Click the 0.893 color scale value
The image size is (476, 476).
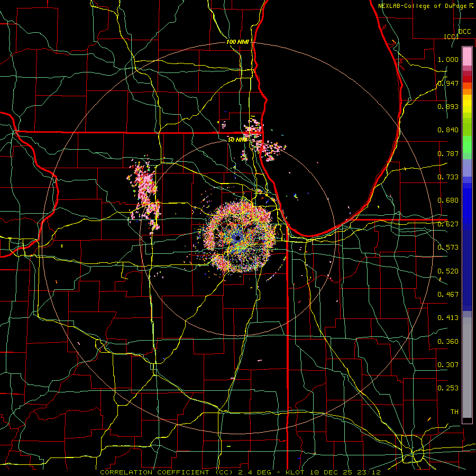pos(448,106)
